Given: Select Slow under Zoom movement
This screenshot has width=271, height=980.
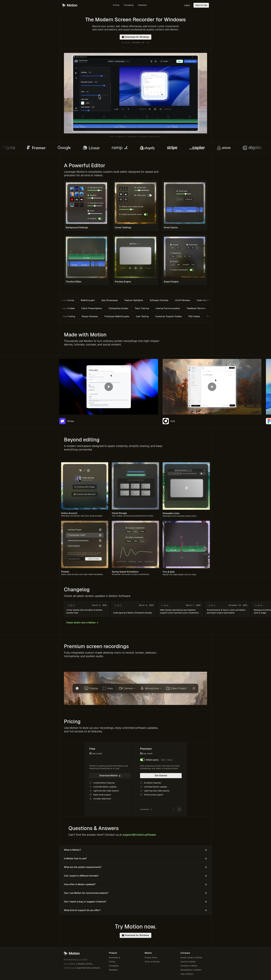Looking at the screenshot, I should (x=143, y=541).
